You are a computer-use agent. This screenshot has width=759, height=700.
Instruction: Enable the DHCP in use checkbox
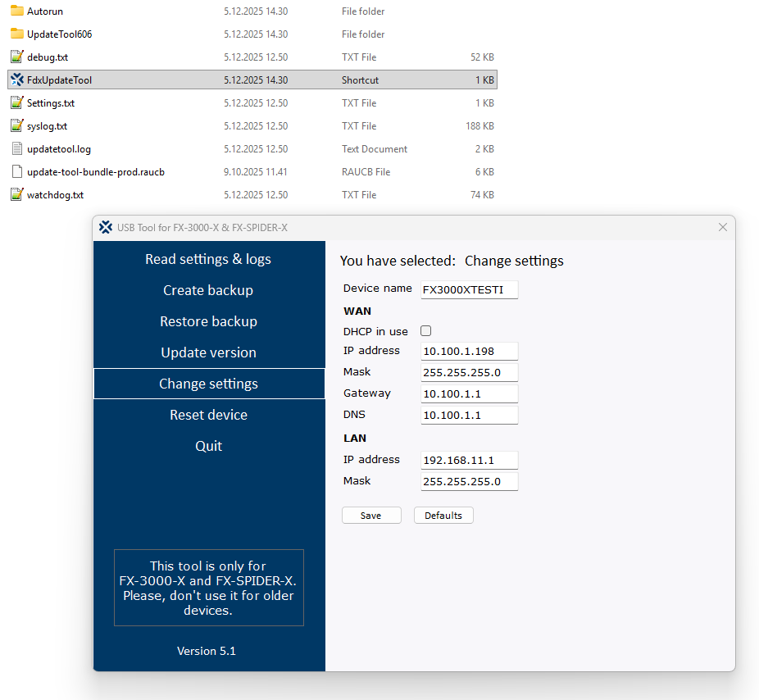coord(425,330)
